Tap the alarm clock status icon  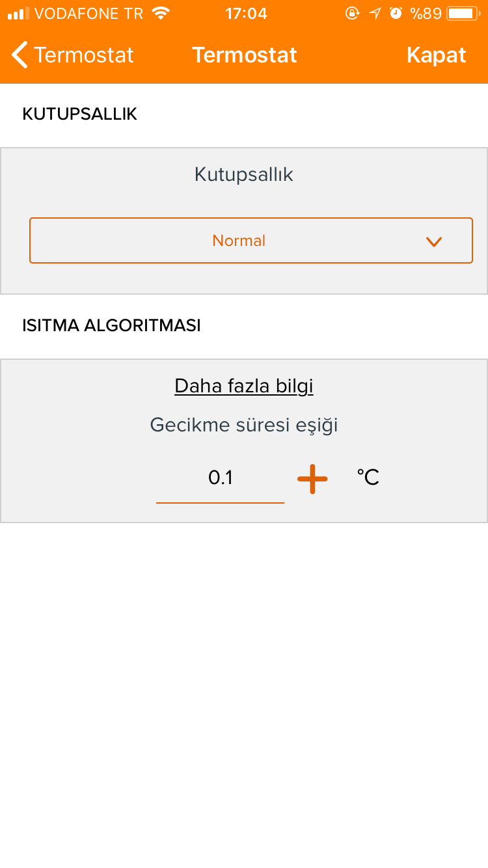[396, 13]
